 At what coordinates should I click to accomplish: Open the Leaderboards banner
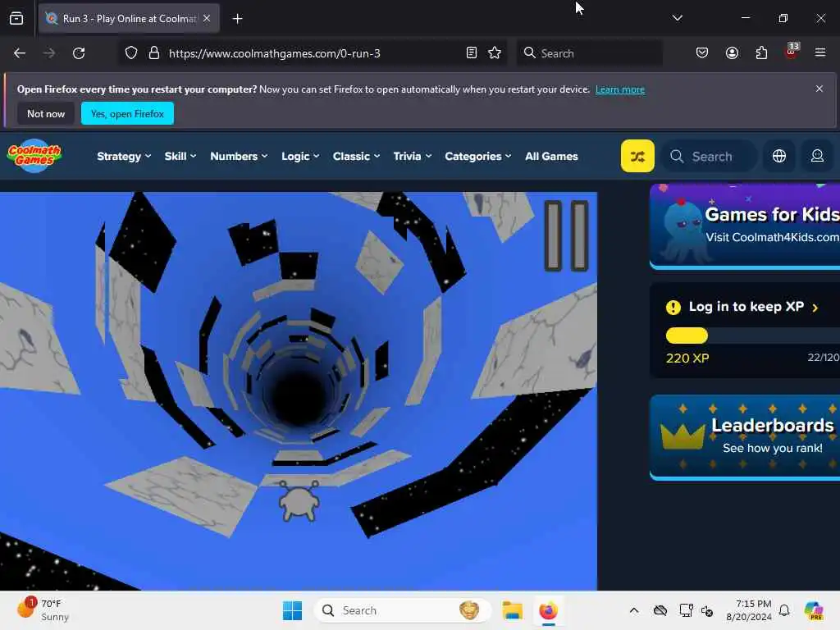coord(745,437)
